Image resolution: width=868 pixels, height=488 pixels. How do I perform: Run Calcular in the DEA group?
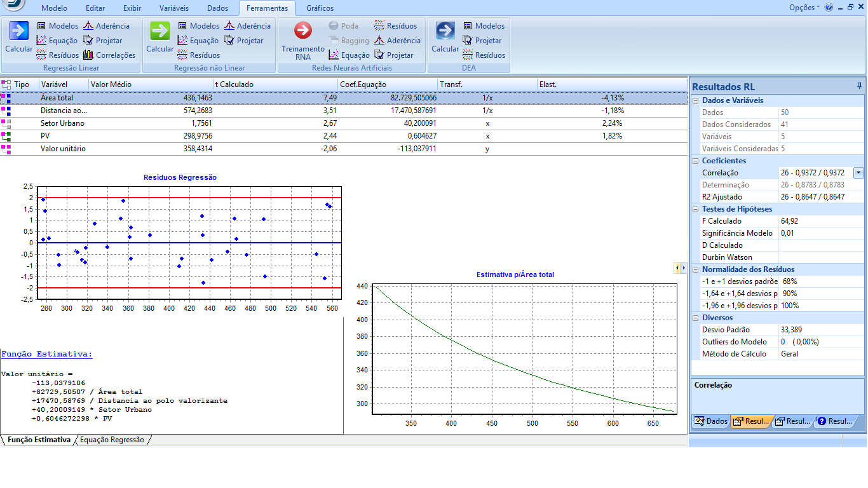(x=445, y=37)
